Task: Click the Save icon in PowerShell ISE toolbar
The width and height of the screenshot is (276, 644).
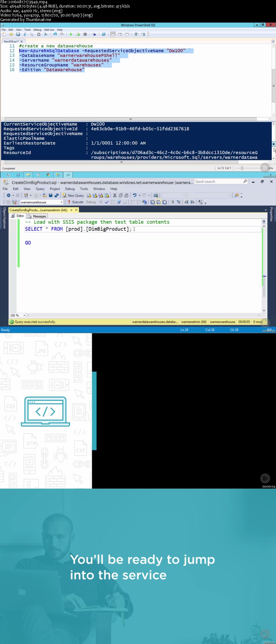Action: coord(18,34)
